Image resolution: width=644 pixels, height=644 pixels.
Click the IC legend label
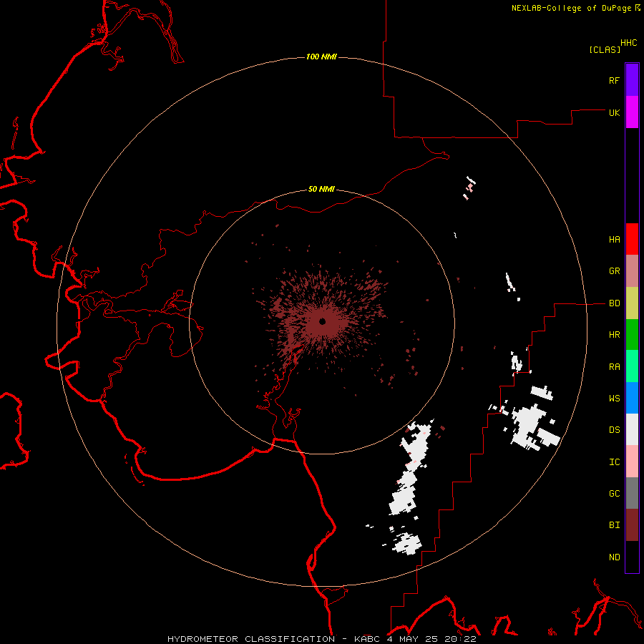pyautogui.click(x=614, y=462)
